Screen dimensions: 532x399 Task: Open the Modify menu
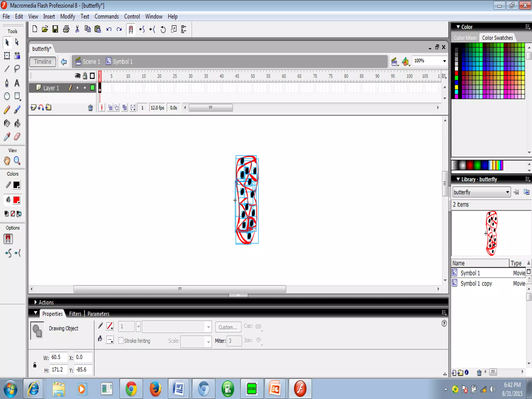[68, 17]
